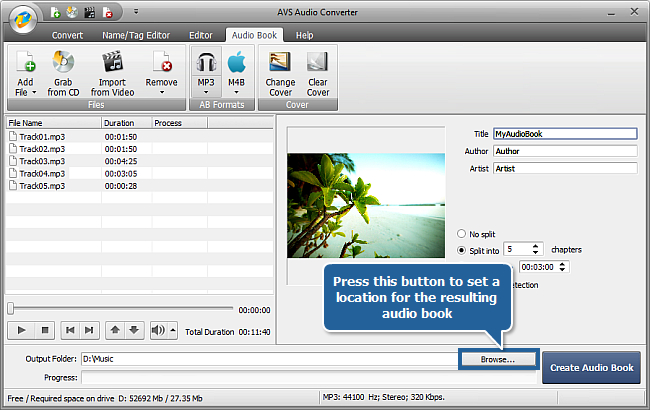Screen dimensions: 650x410
Task: Switch to the Name/Tag Editor tab
Action: point(136,35)
